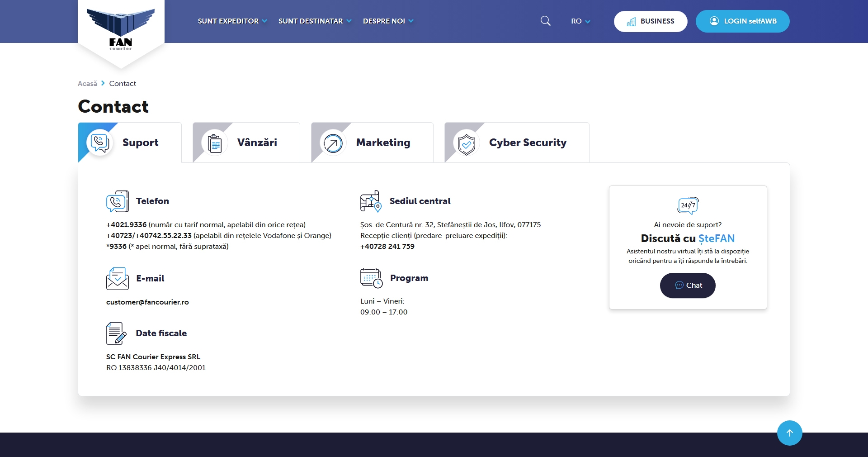Open the Cyber Security tab

[517, 143]
